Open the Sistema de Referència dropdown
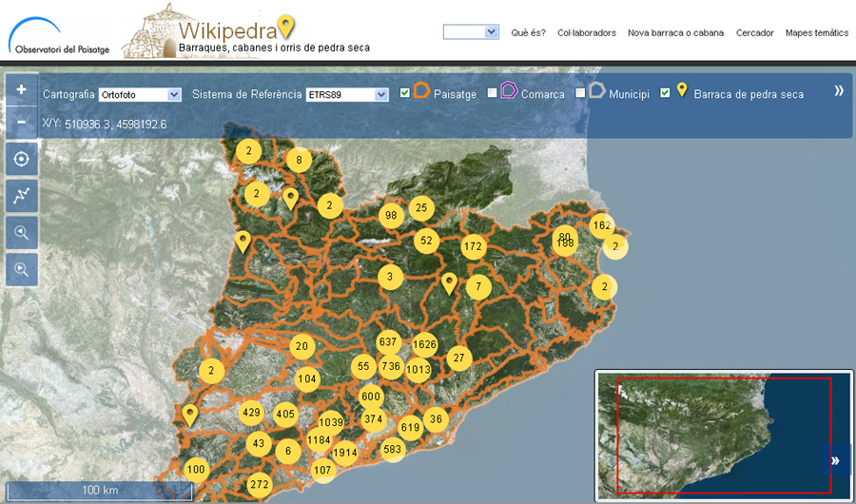 [x=347, y=95]
